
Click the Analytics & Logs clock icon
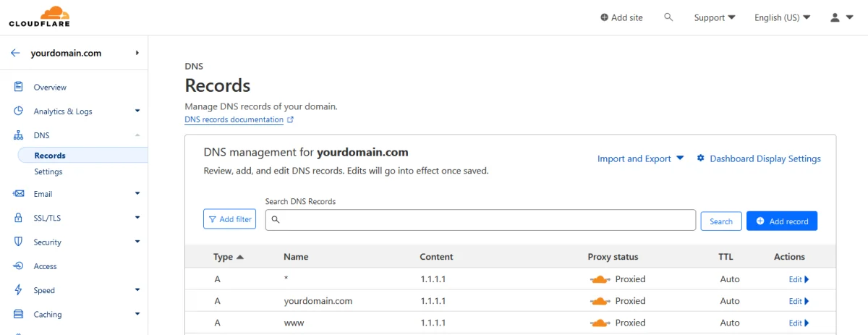click(x=19, y=111)
